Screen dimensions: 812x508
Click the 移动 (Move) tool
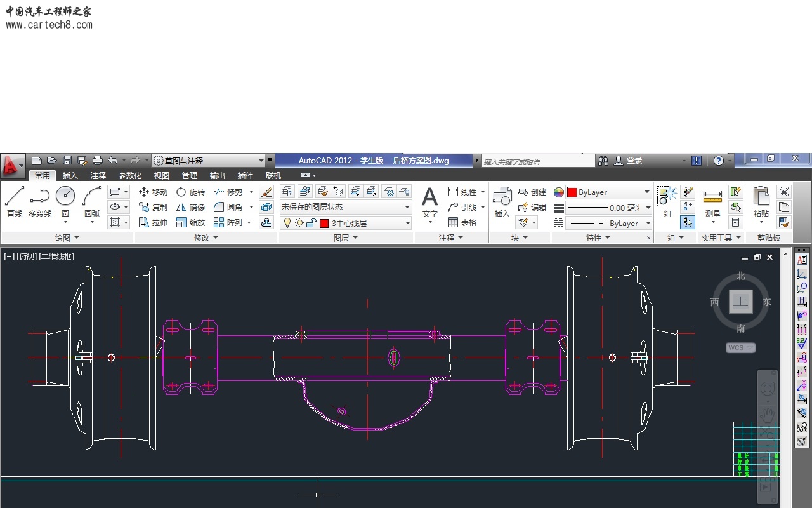[153, 192]
